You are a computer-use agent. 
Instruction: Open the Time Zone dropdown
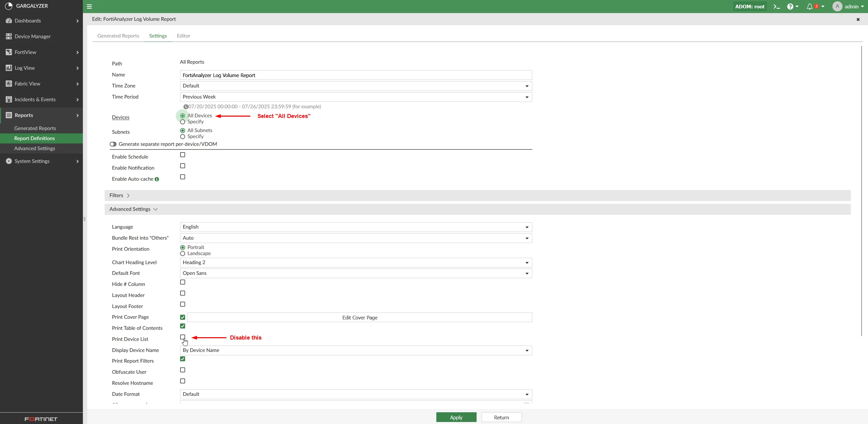click(356, 86)
